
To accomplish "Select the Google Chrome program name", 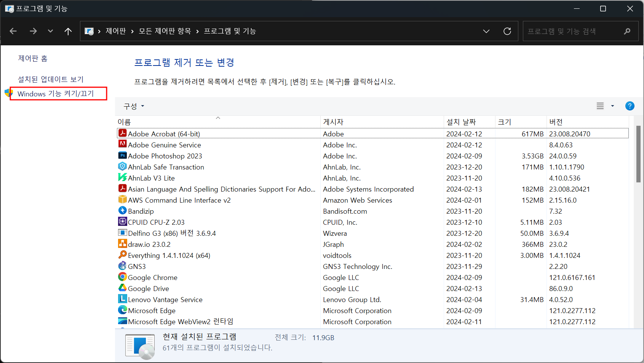I will (153, 278).
